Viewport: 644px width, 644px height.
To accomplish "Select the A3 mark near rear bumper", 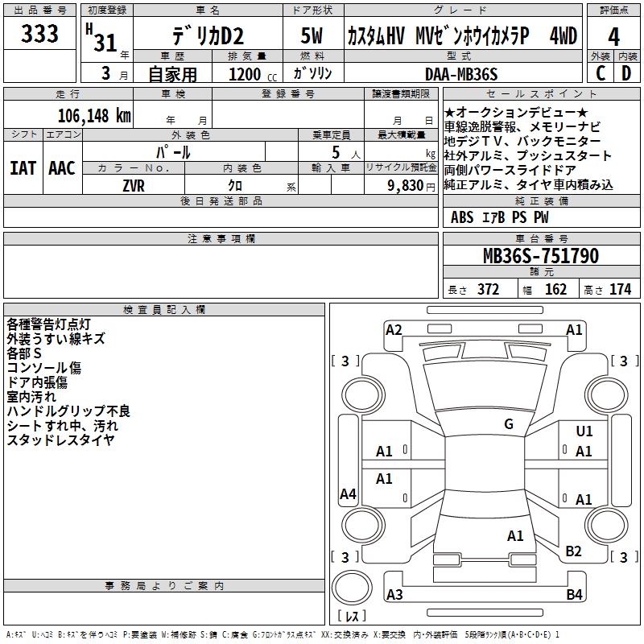I will coord(394,595).
